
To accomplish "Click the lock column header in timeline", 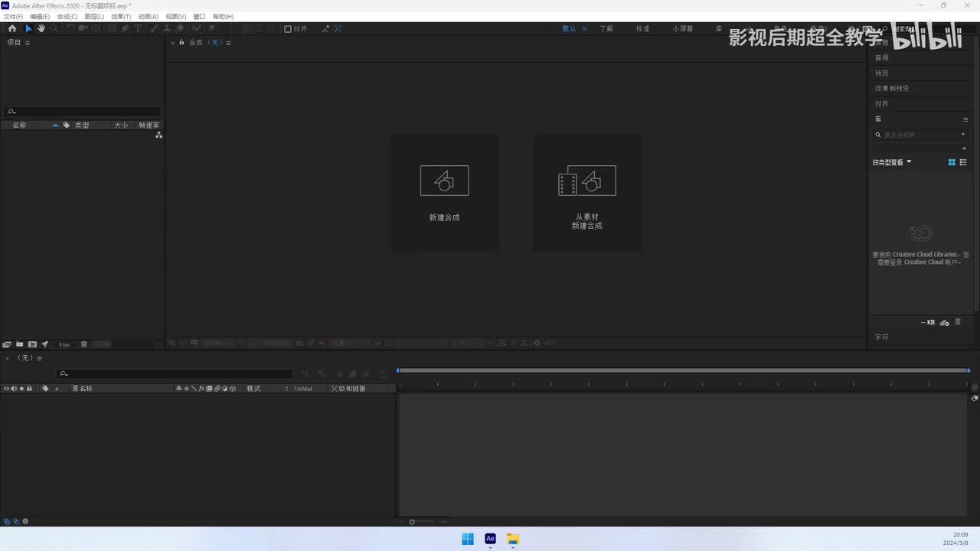I will [29, 389].
